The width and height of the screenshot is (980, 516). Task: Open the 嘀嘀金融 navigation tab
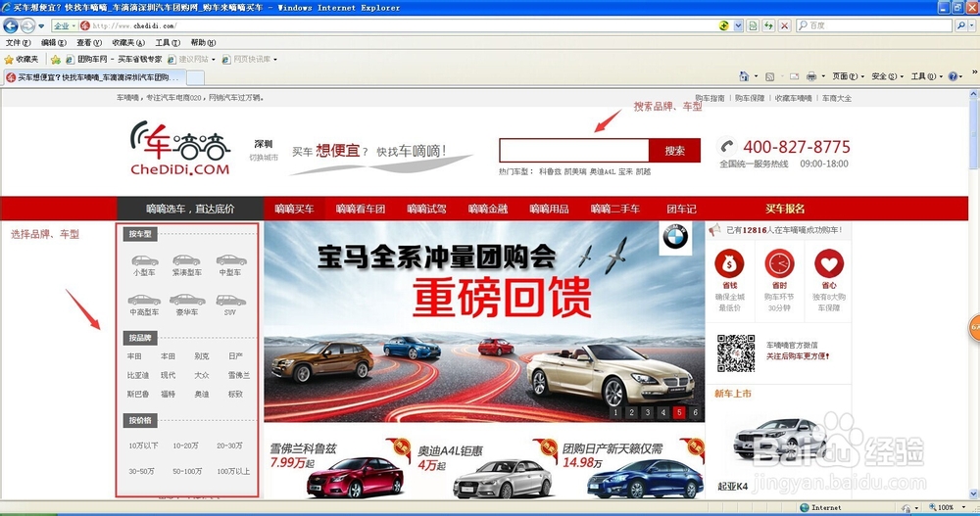pyautogui.click(x=487, y=209)
